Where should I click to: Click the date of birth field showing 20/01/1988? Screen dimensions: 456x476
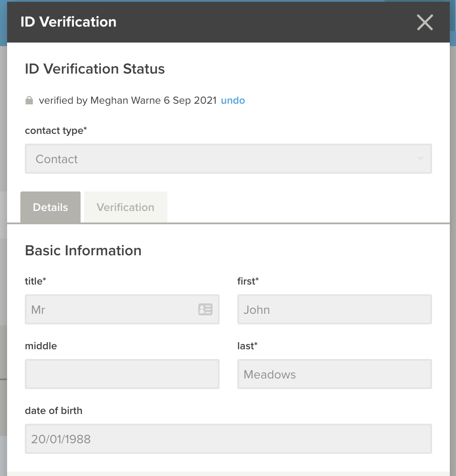(228, 439)
